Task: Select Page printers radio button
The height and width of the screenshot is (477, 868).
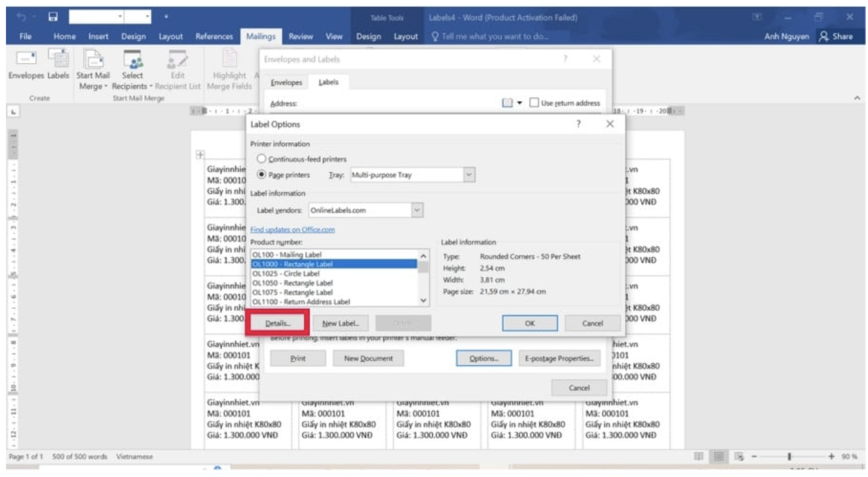Action: point(262,174)
